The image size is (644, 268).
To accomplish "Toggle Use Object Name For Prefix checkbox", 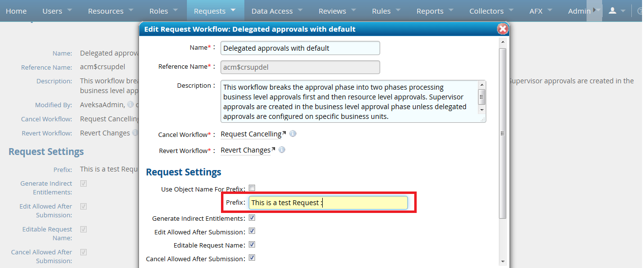I will (252, 188).
